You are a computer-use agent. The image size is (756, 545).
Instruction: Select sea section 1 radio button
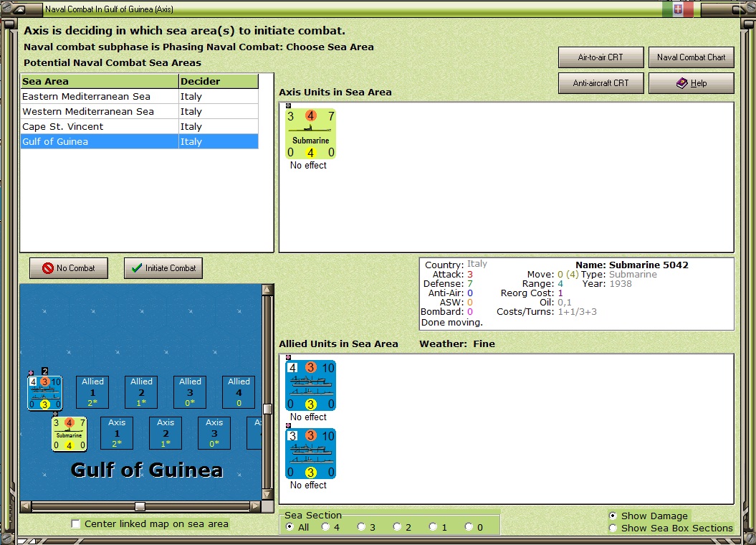coord(433,527)
